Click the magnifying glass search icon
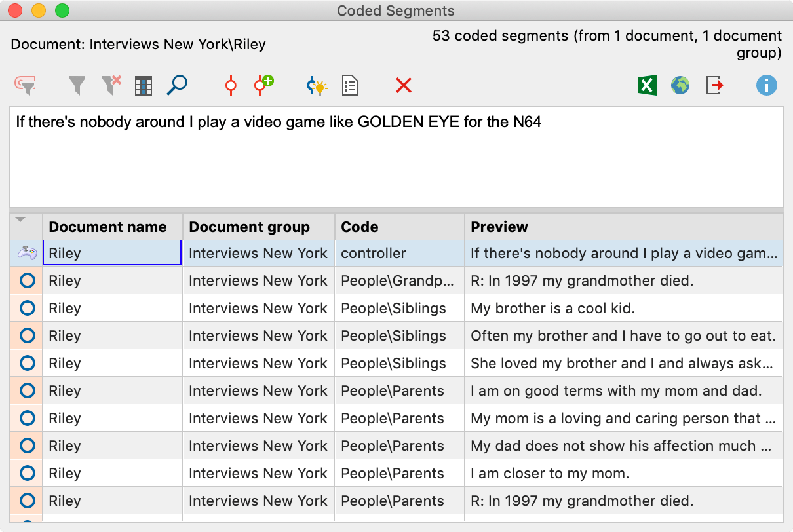The image size is (793, 532). (177, 85)
